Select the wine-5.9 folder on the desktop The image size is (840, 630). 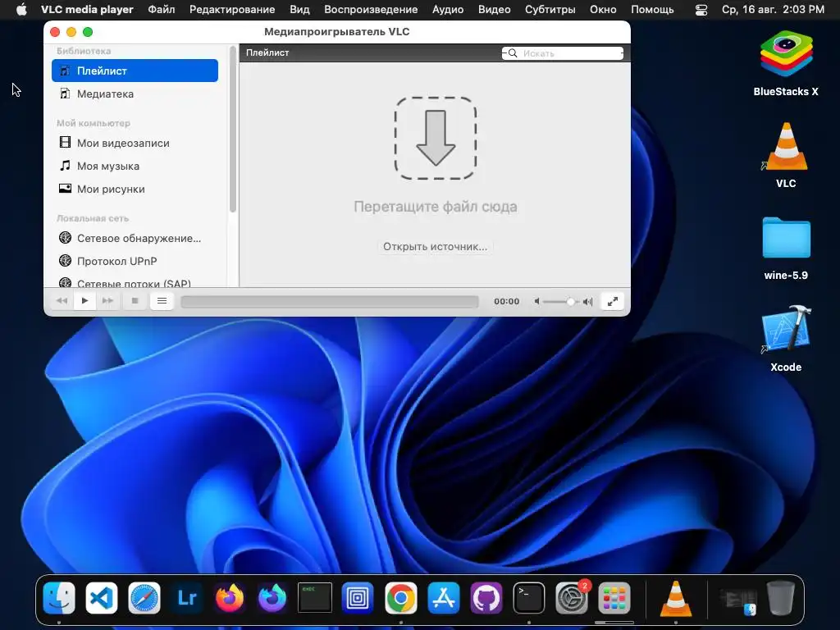(786, 248)
